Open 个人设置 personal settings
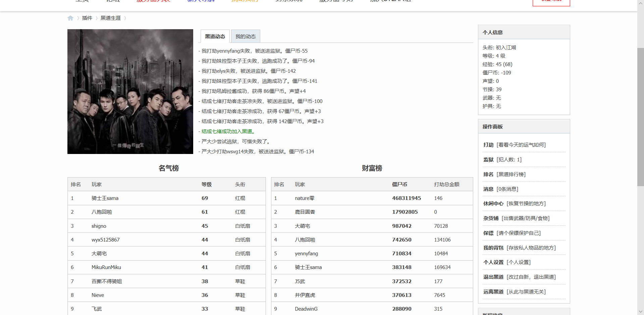The height and width of the screenshot is (315, 644). pos(493,262)
